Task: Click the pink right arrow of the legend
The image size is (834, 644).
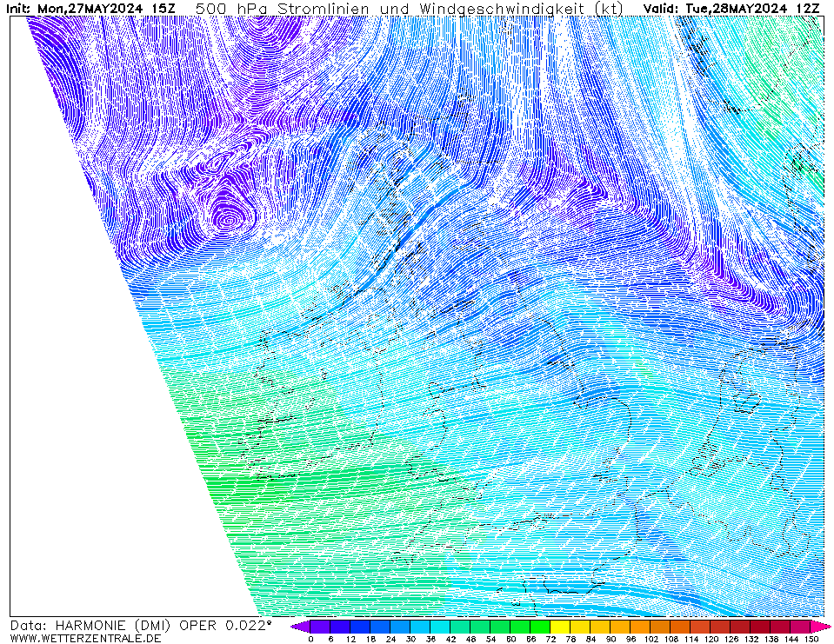Action: pos(819,627)
